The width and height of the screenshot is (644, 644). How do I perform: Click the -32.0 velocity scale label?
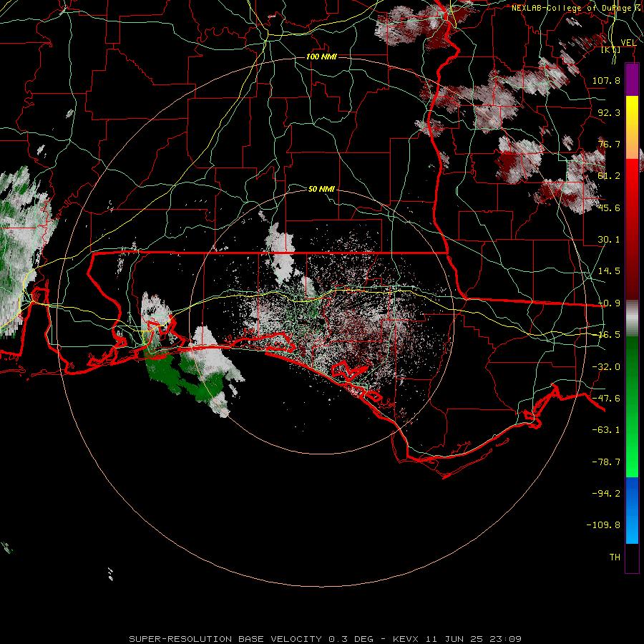pos(606,367)
